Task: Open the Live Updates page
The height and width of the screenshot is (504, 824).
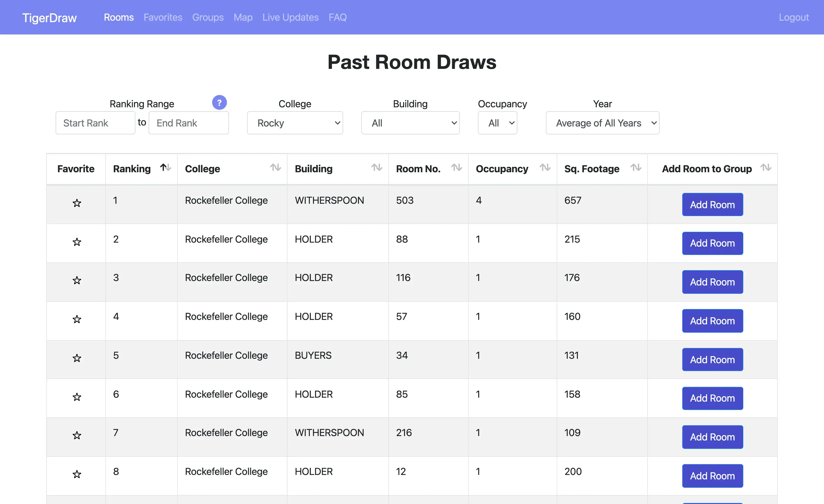Action: pyautogui.click(x=290, y=17)
